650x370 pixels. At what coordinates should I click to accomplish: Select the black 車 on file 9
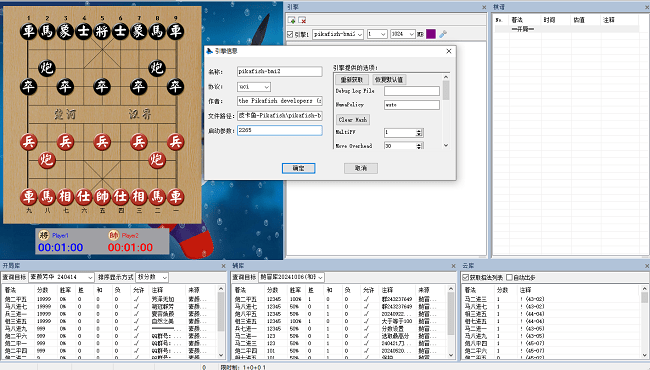(175, 31)
